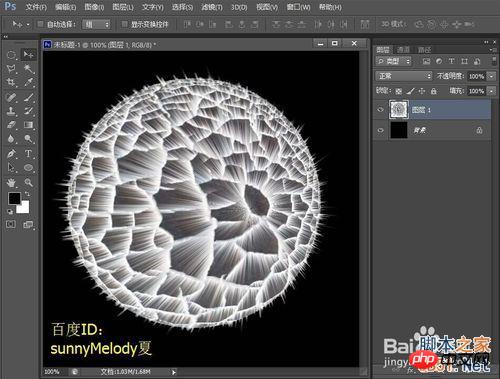
Task: Click the 背景 layer black thumbnail
Action: pyautogui.click(x=399, y=130)
